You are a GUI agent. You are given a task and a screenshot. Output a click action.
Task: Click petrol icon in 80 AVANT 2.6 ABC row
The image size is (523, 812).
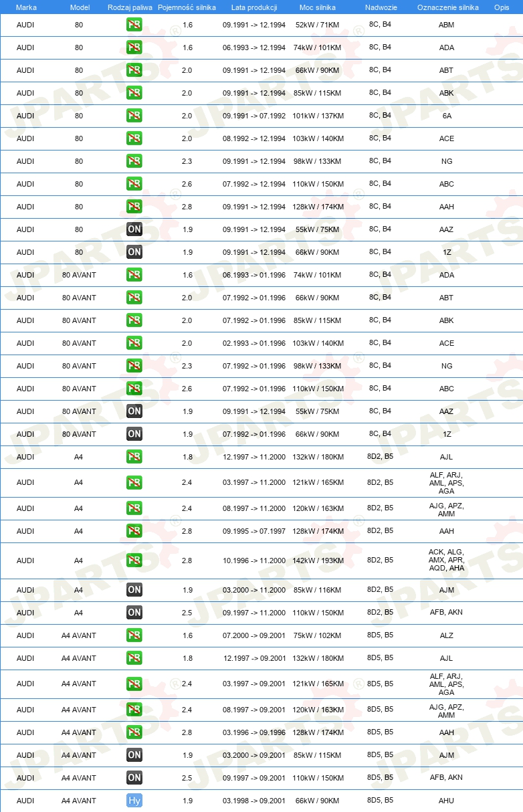click(x=134, y=389)
